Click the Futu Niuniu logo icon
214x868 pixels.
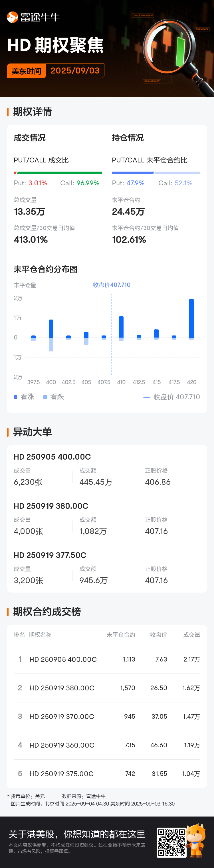click(13, 17)
